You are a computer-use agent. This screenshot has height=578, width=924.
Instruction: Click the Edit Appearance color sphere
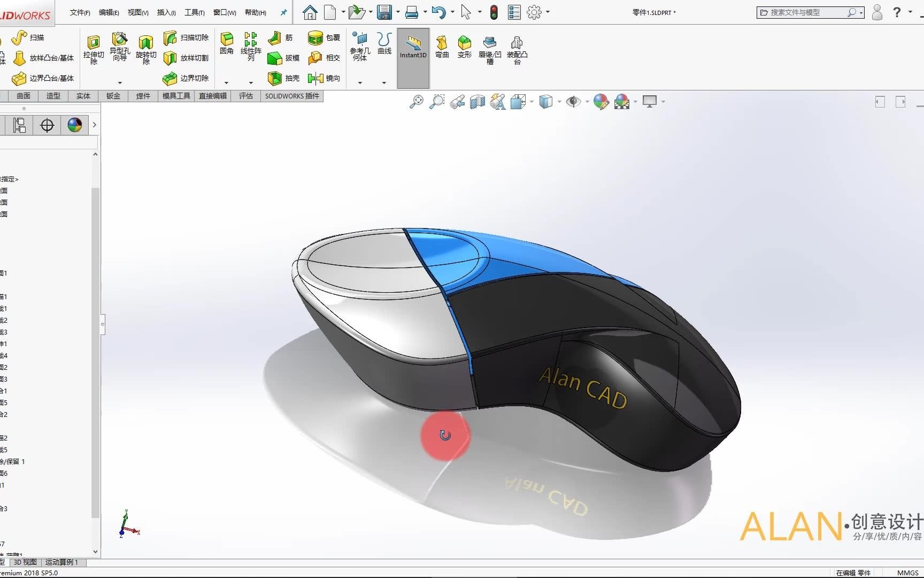[600, 101]
